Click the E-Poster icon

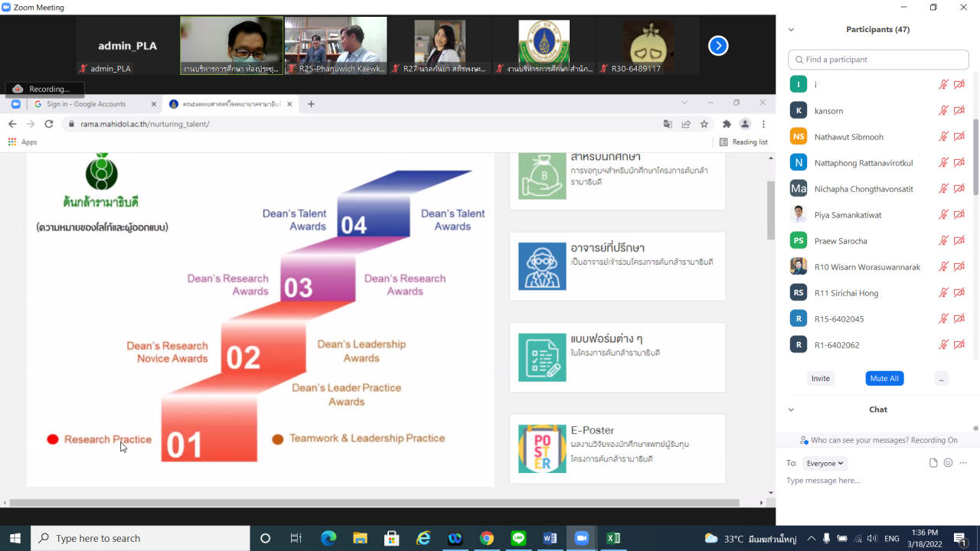point(542,448)
